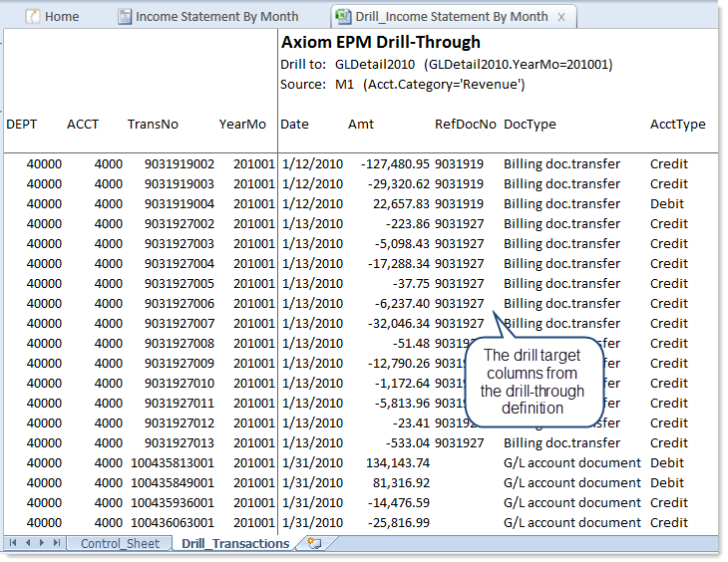This screenshot has width=728, height=562.
Task: Jump to the last sheet with the navigation arrow
Action: coord(57,543)
